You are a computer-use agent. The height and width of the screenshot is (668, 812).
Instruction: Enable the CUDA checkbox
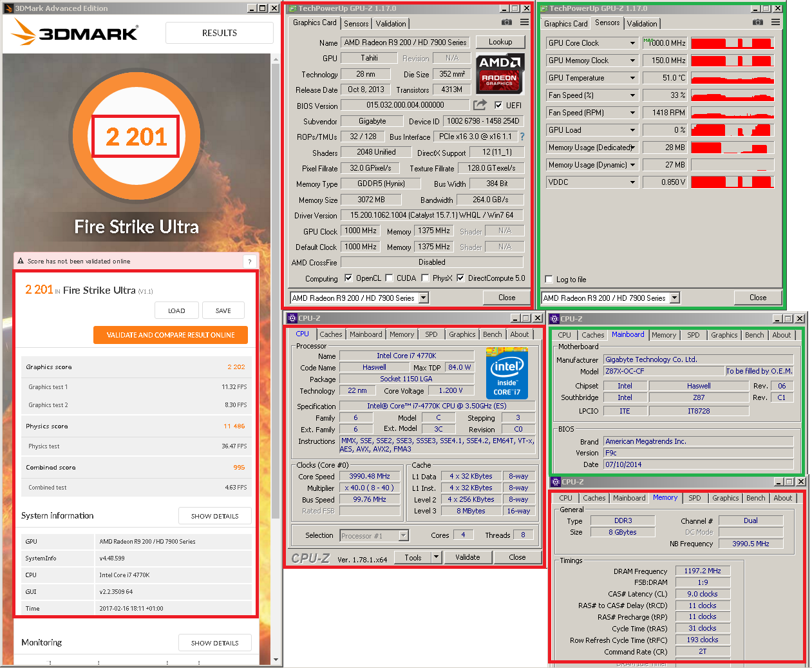click(x=389, y=278)
